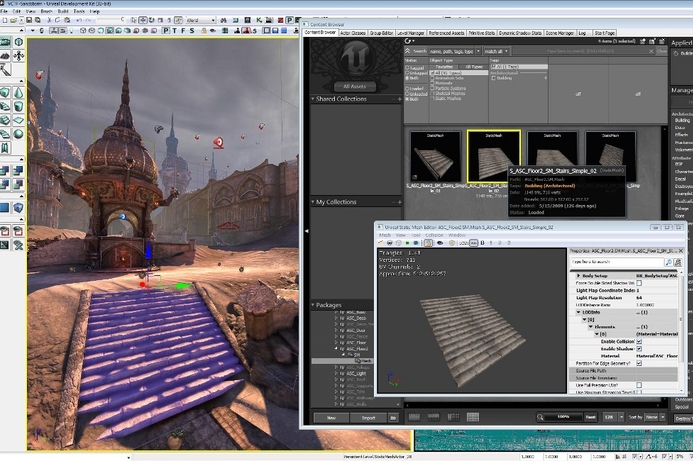Click the refresh icon in Content Browser
The image size is (693, 461).
(x=407, y=41)
